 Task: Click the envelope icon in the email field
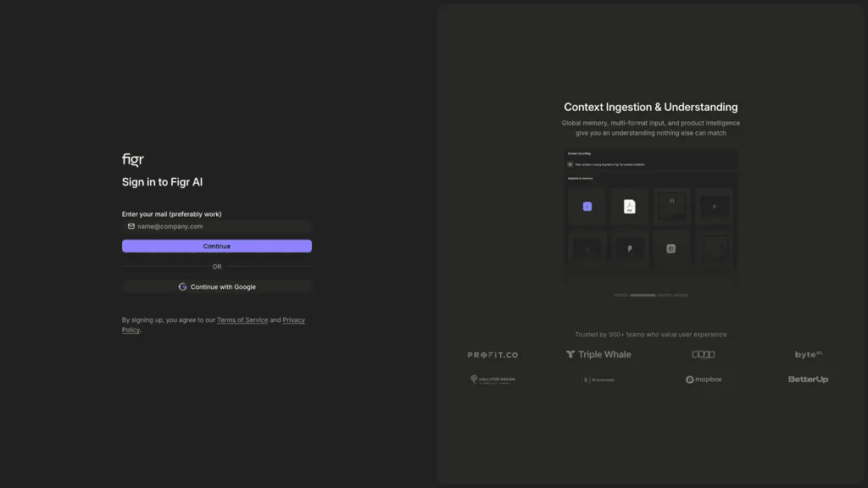click(131, 226)
